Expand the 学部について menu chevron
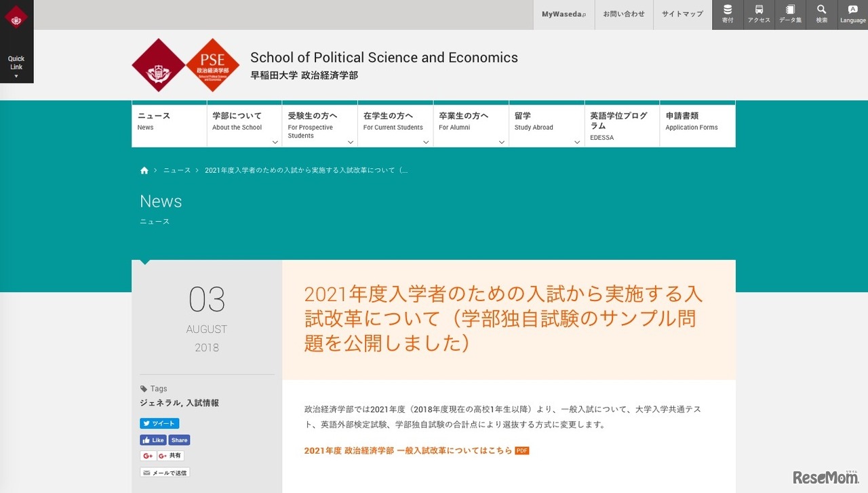 click(274, 142)
